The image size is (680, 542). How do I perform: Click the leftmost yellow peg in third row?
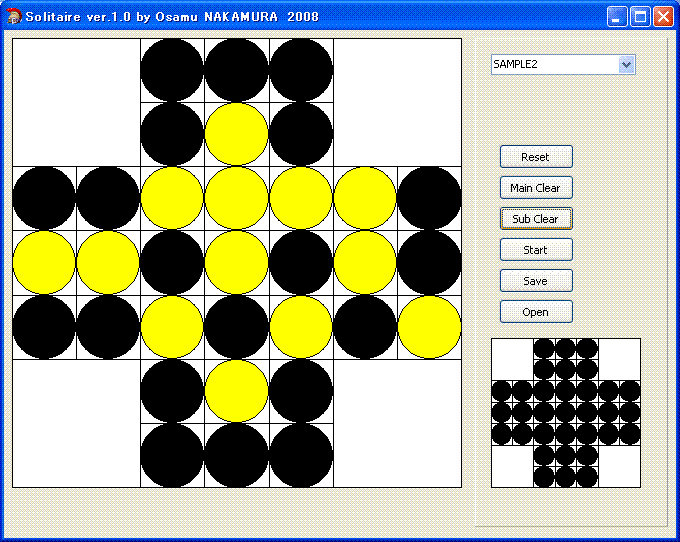[172, 198]
